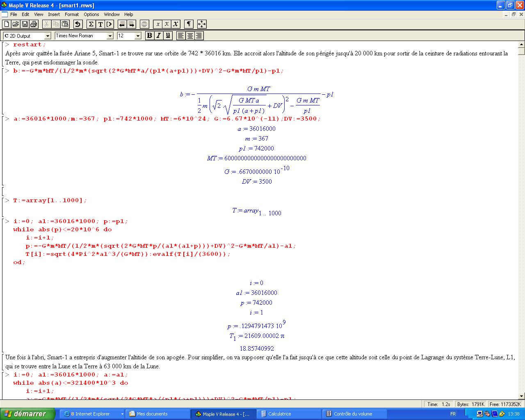Viewport: 525px width, 420px height.
Task: Open the Options menu
Action: (91, 14)
